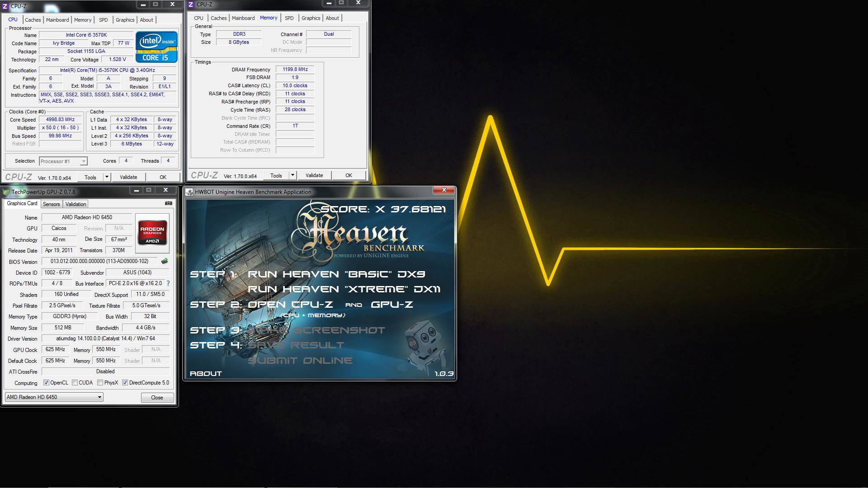Viewport: 868px width, 488px height.
Task: Click SAVE RESULT in Heaven app
Action: (296, 345)
